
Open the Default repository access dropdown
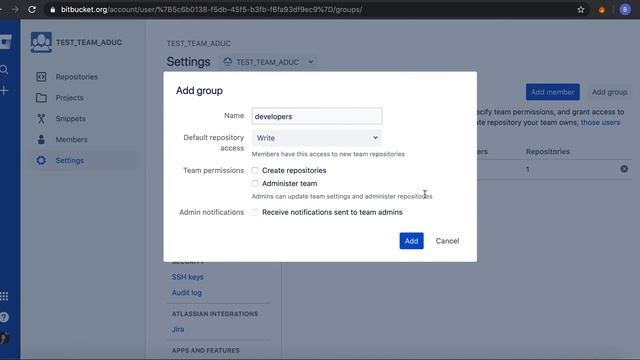[317, 138]
